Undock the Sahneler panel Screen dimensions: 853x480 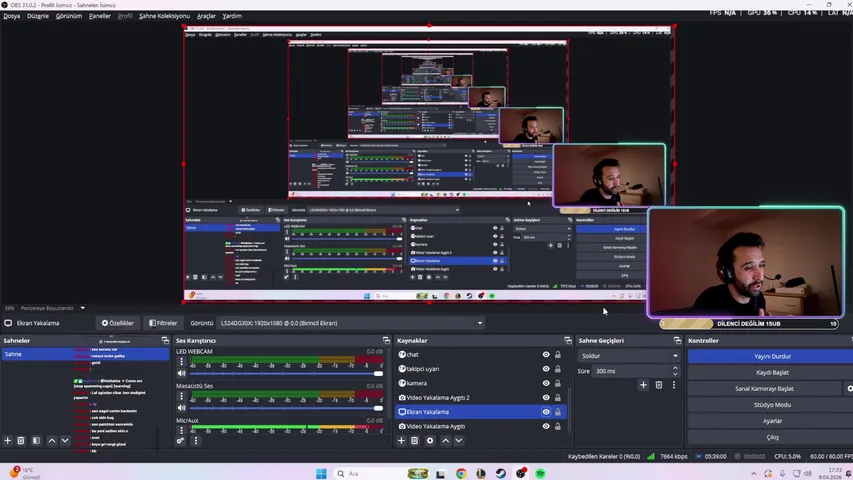(x=165, y=340)
